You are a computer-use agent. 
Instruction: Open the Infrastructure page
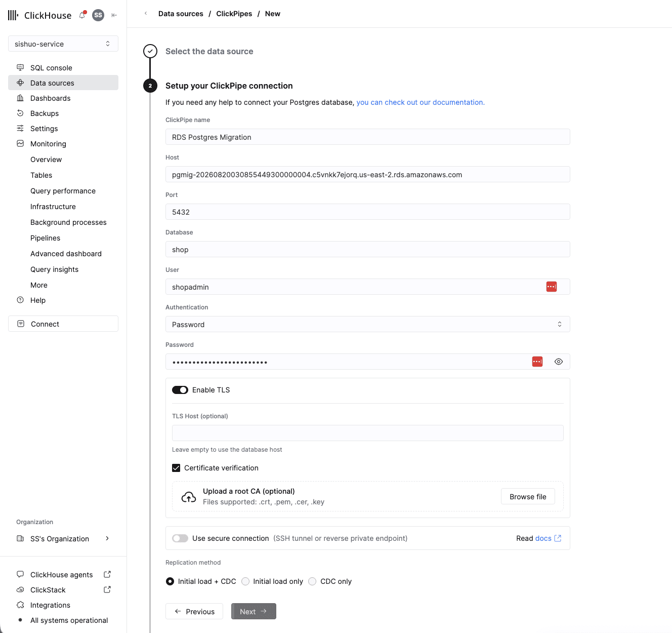coord(53,207)
